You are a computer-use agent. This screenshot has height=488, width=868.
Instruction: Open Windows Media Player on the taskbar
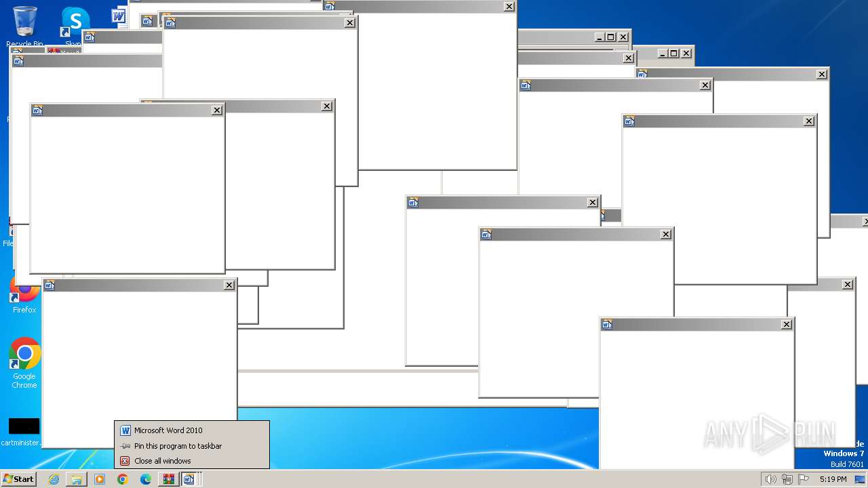click(x=100, y=479)
